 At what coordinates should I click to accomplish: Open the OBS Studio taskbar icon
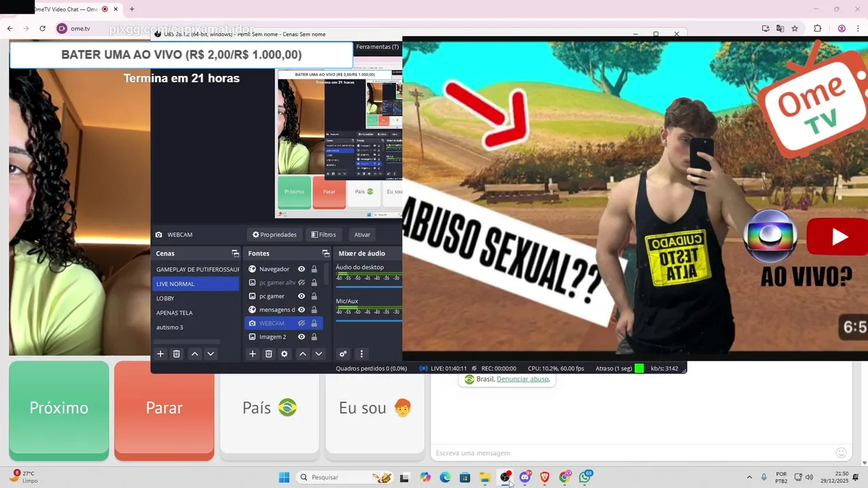click(505, 477)
